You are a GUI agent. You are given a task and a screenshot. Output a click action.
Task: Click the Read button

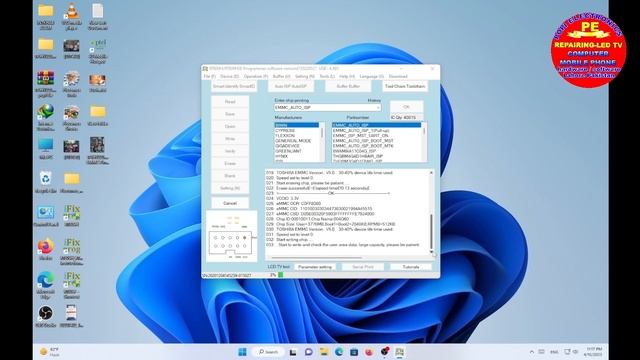coord(230,102)
